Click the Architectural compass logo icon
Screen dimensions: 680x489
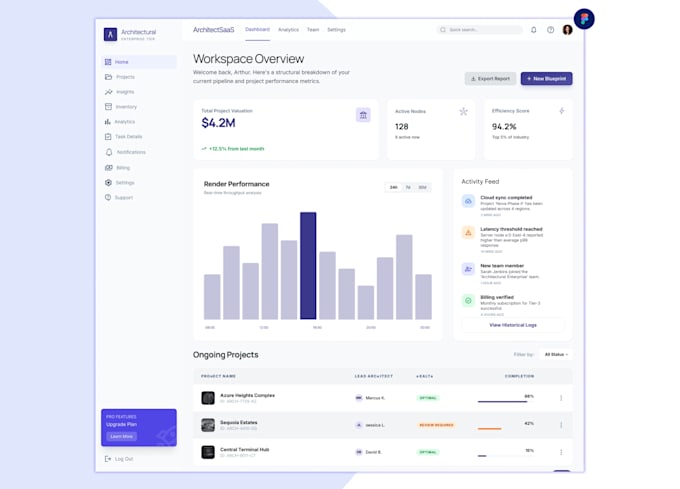[110, 34]
